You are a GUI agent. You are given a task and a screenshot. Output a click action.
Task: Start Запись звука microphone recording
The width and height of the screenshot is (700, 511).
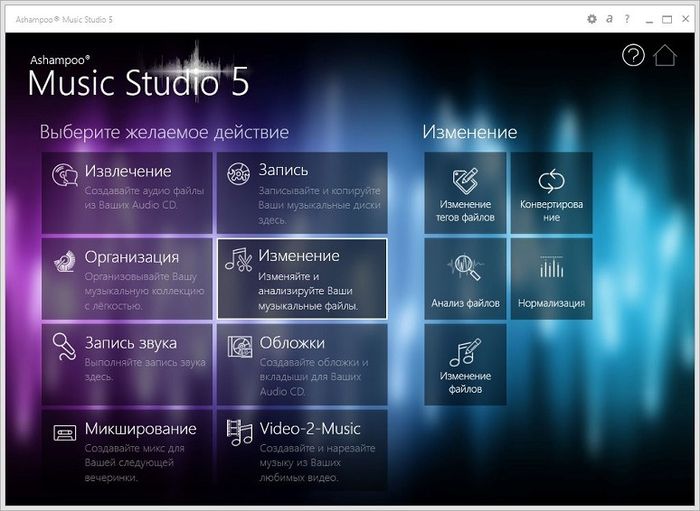click(127, 363)
